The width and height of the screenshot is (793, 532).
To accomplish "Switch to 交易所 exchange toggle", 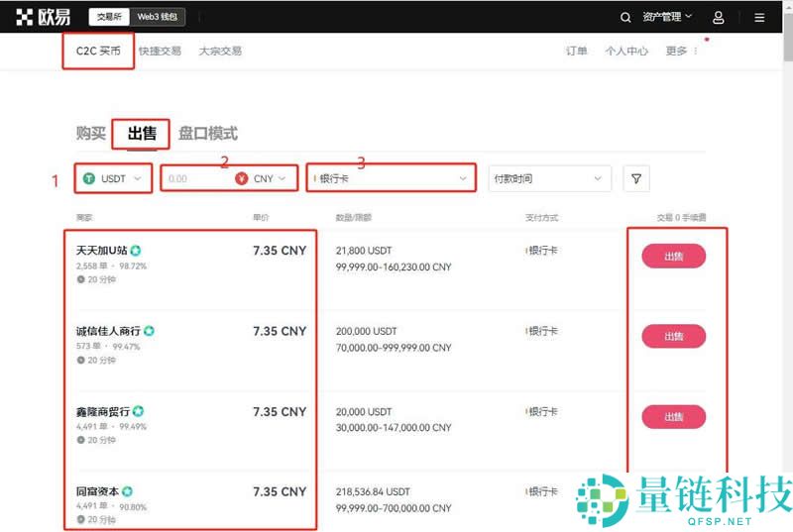I will point(109,17).
